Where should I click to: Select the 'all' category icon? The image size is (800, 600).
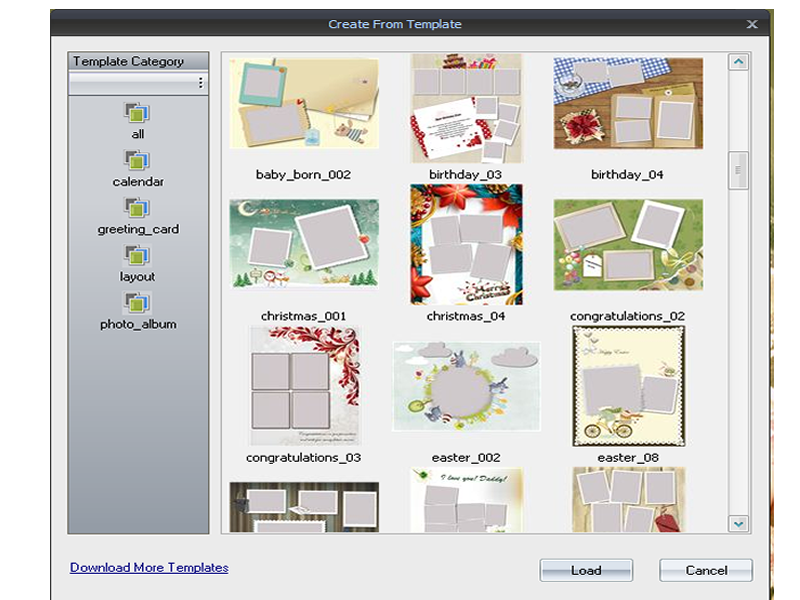(137, 112)
